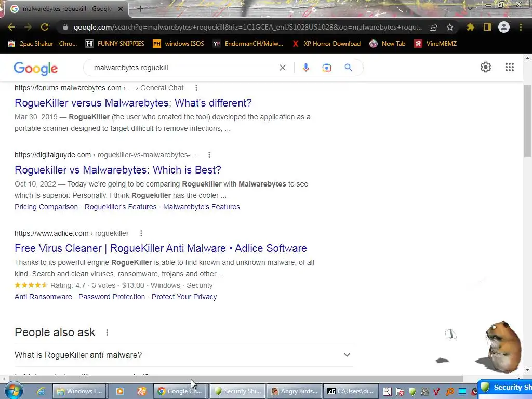
Task: Switch to the 7-Zip C:\Users taskbar button
Action: coord(351,391)
